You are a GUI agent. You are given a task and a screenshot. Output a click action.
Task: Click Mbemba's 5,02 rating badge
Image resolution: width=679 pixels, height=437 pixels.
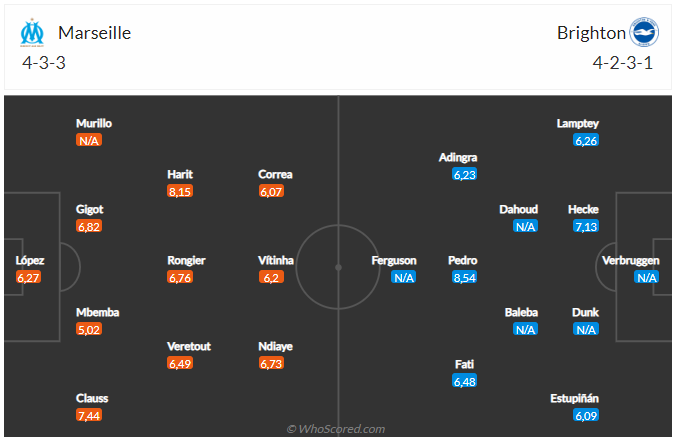(x=89, y=329)
